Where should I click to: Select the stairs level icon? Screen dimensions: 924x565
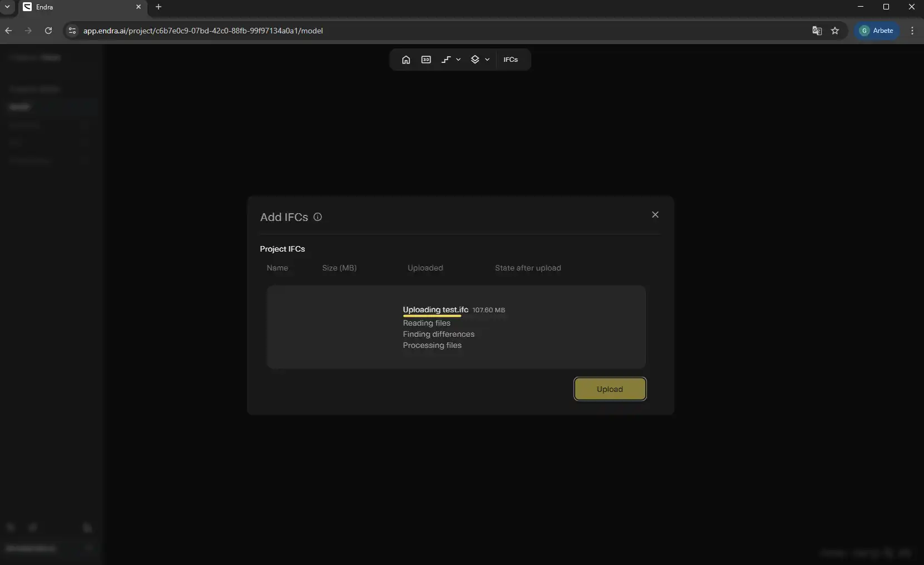[x=446, y=60]
